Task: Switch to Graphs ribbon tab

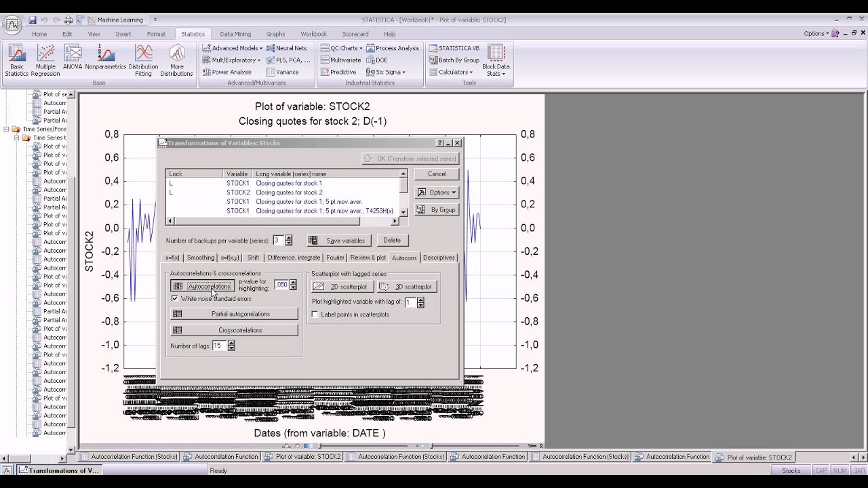Action: point(275,34)
